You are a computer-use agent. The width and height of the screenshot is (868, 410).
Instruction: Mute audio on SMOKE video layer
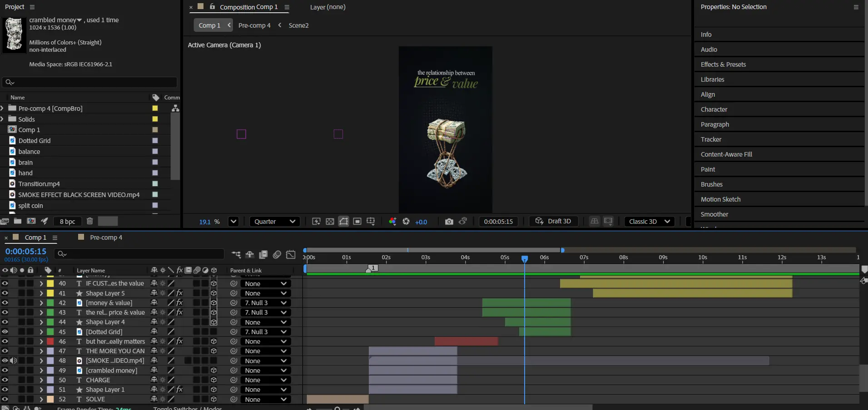14,361
